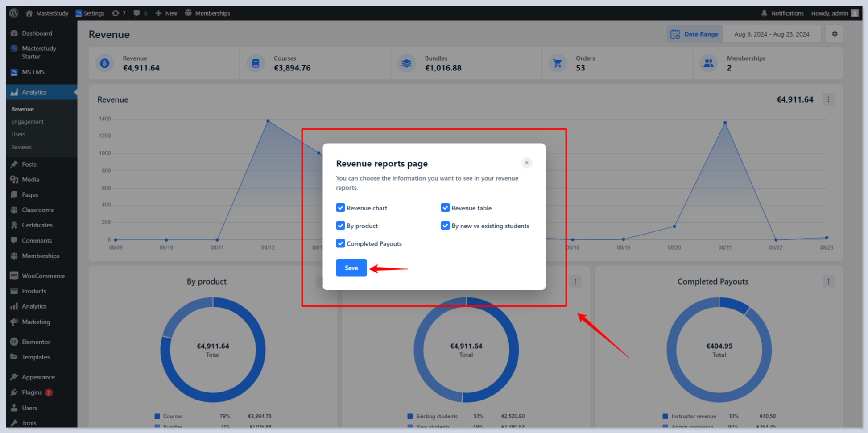Click the Memberships people icon in stats
The image size is (868, 433).
708,63
